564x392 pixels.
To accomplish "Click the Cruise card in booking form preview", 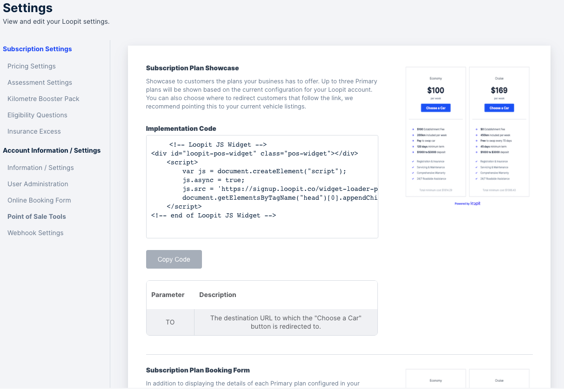I will click(499, 378).
